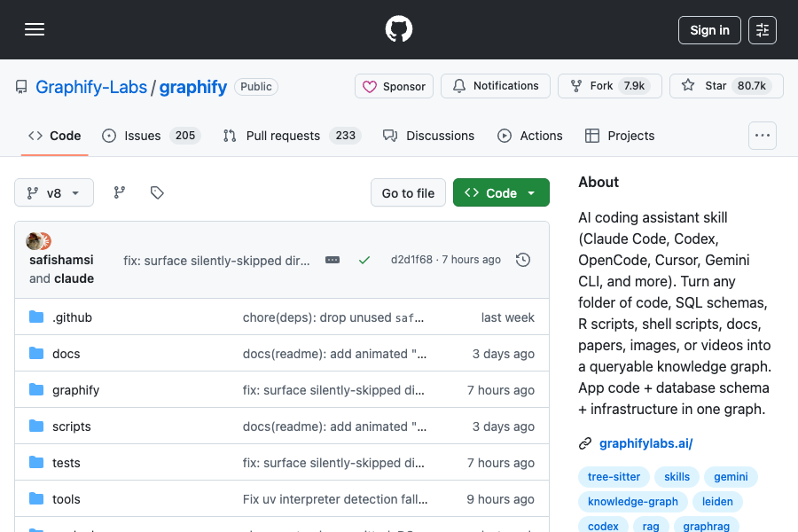The height and width of the screenshot is (532, 798).
Task: Select the skills topic tag
Action: (x=677, y=477)
